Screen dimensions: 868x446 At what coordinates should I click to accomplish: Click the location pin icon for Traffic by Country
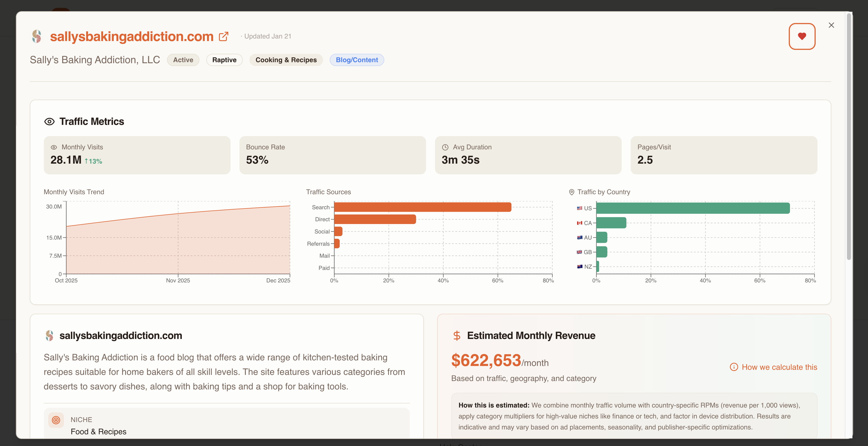point(571,192)
